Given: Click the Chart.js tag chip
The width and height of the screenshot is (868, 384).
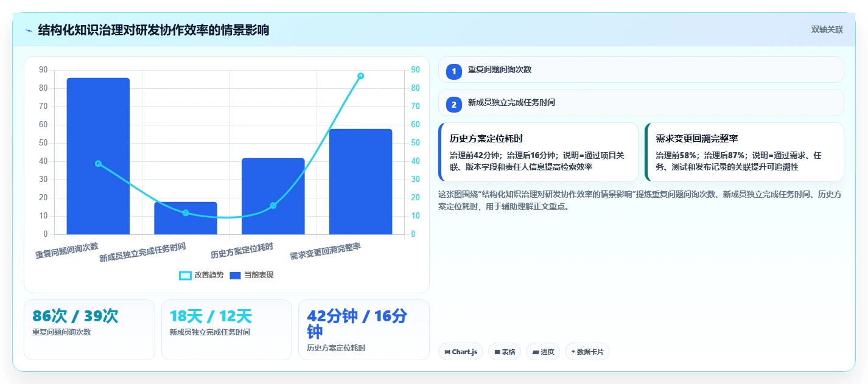Looking at the screenshot, I should (x=461, y=352).
